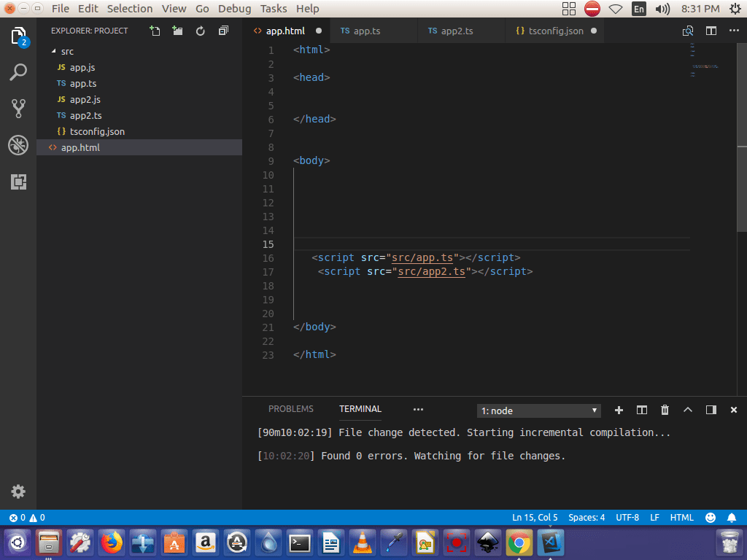
Task: Maximize terminal panel with up chevron
Action: [x=687, y=410]
